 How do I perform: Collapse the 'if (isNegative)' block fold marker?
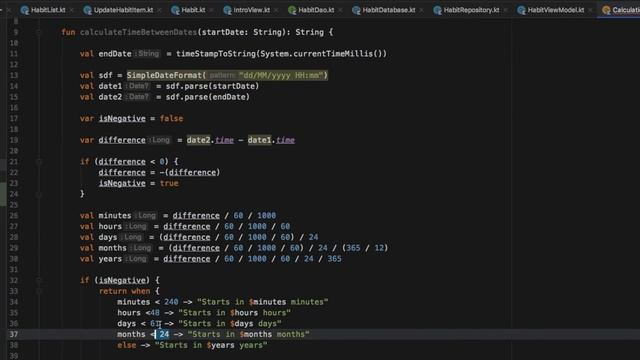(39, 280)
